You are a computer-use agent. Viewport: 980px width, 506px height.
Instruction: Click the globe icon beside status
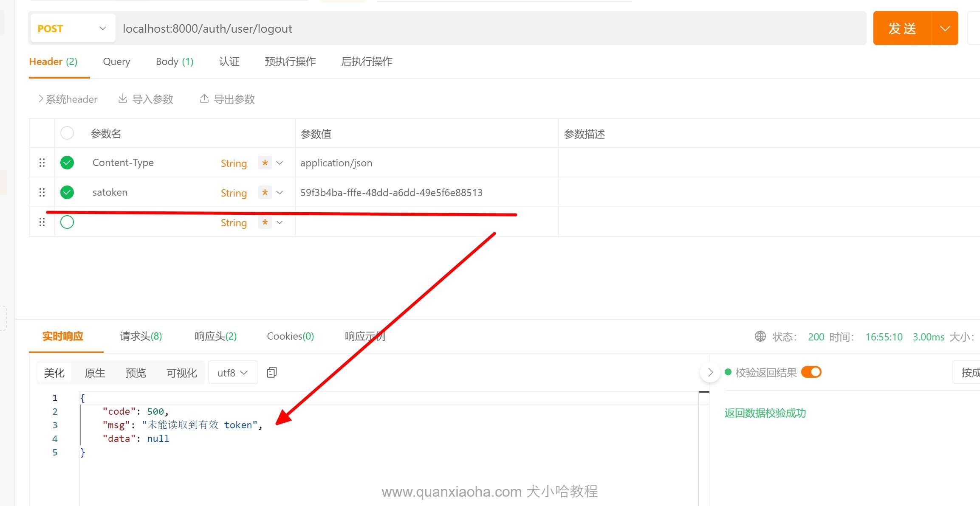coord(760,336)
